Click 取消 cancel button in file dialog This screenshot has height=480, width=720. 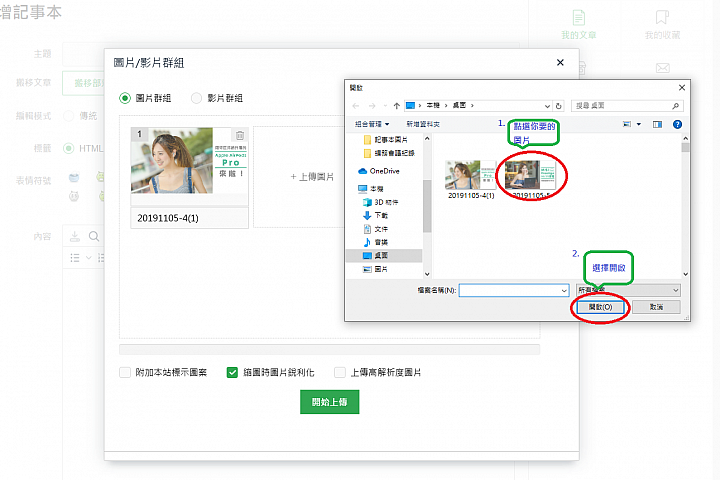[x=656, y=307]
